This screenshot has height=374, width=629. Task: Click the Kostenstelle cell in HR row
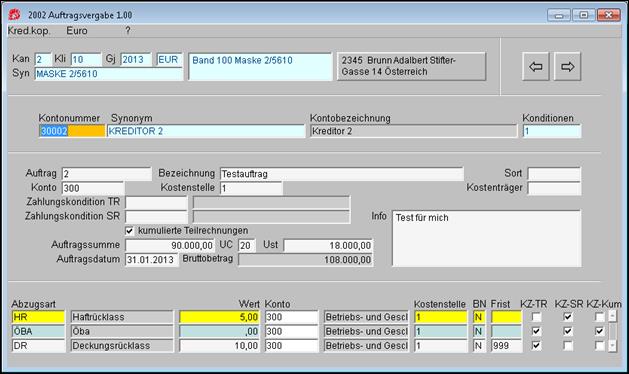tap(441, 317)
